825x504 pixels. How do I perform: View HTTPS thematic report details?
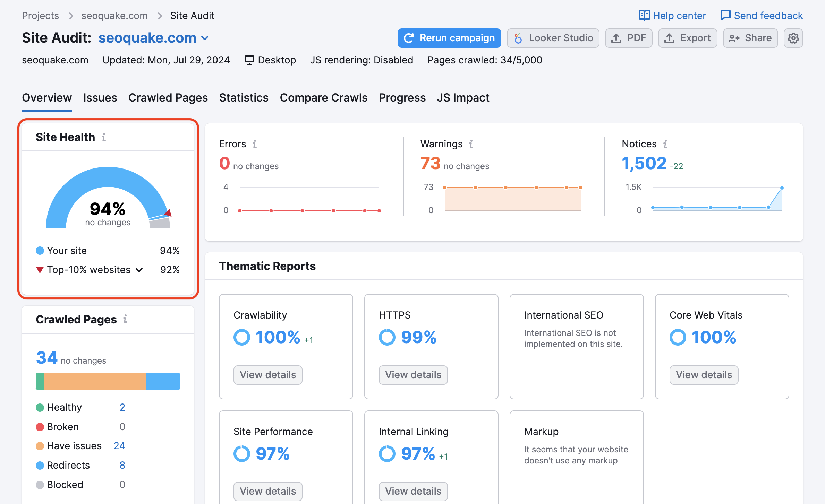pos(412,374)
